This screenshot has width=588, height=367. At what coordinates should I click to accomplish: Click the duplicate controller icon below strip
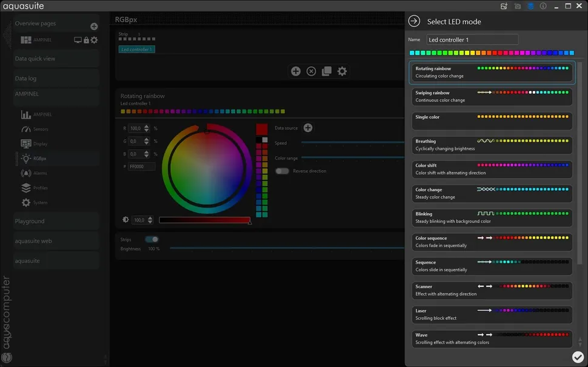327,71
